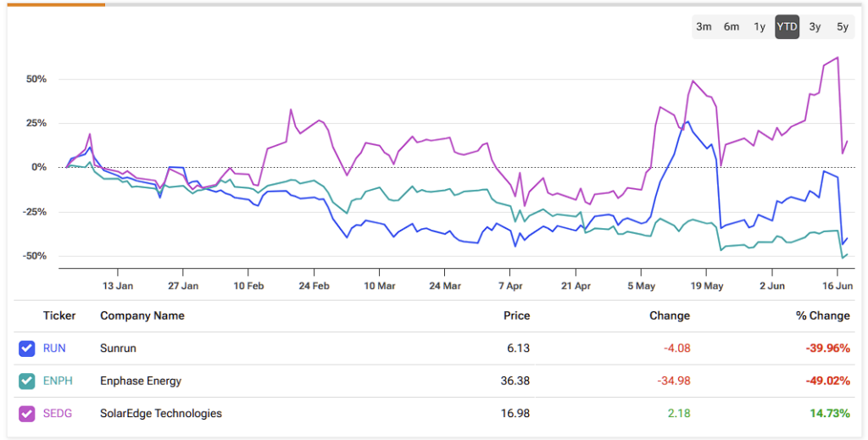868x440 pixels.
Task: Uncheck the RUN ticker checkbox
Action: click(x=26, y=348)
